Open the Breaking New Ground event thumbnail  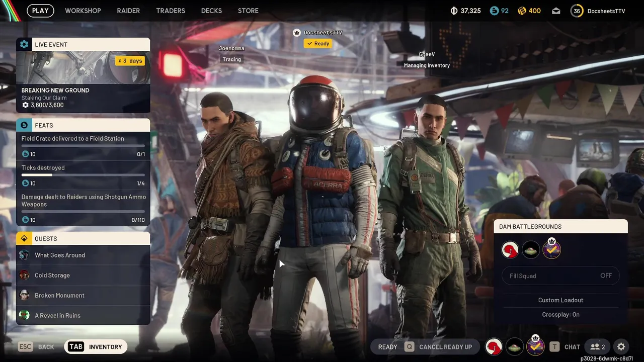point(83,67)
